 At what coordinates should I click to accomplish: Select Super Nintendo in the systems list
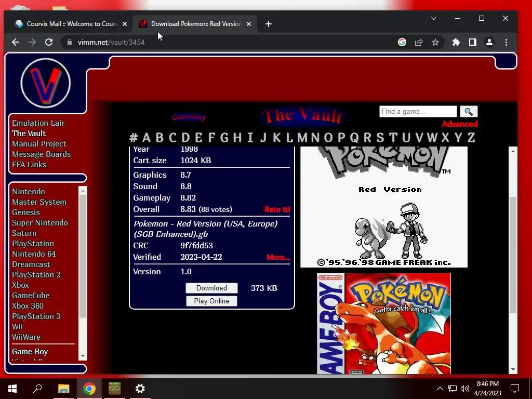tap(40, 223)
